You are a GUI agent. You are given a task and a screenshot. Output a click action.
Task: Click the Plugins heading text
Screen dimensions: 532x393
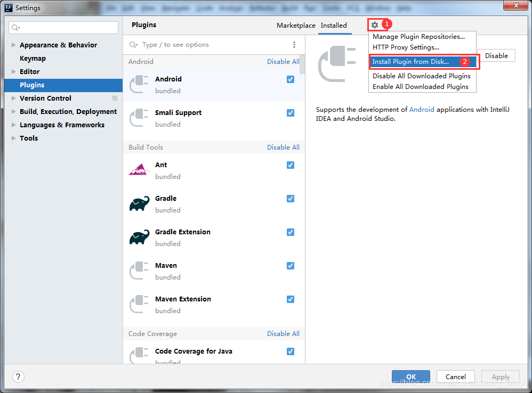click(x=144, y=24)
